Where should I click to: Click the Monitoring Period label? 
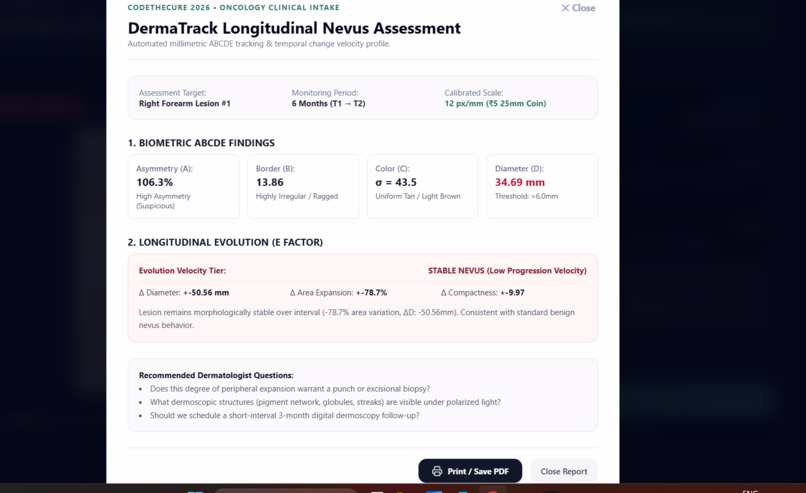(x=325, y=93)
